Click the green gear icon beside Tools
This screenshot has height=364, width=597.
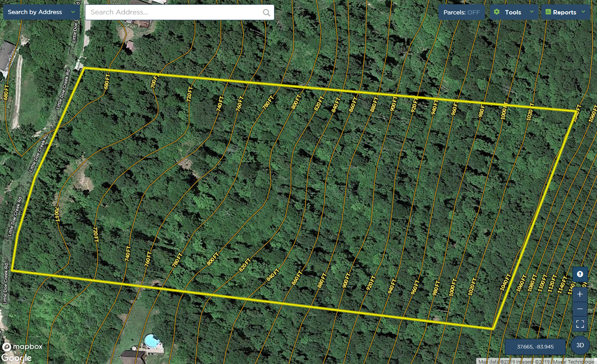click(x=497, y=12)
